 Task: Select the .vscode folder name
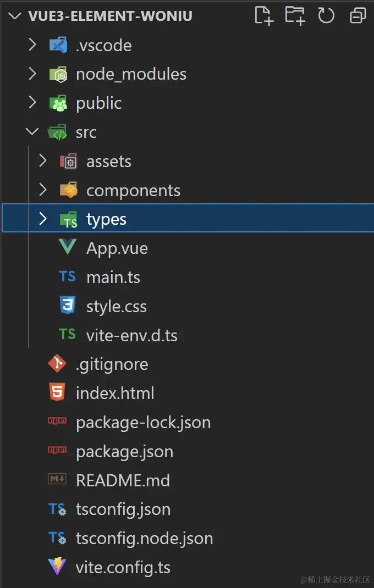coord(103,46)
